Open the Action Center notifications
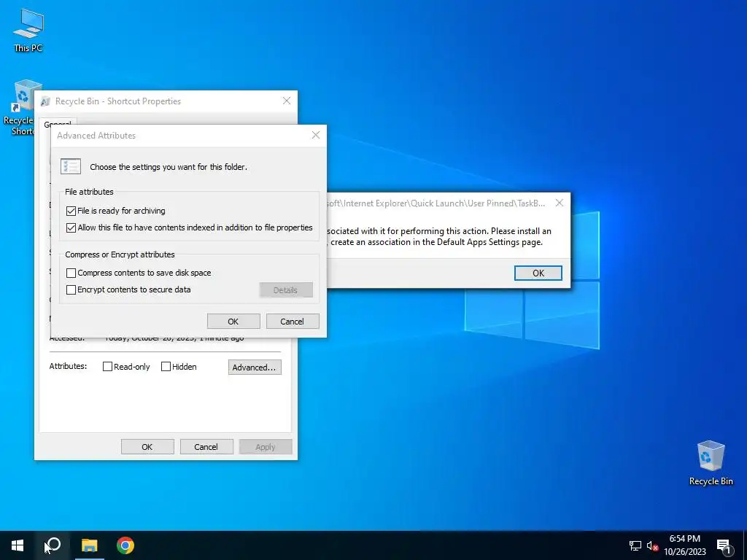The width and height of the screenshot is (747, 560). point(724,545)
